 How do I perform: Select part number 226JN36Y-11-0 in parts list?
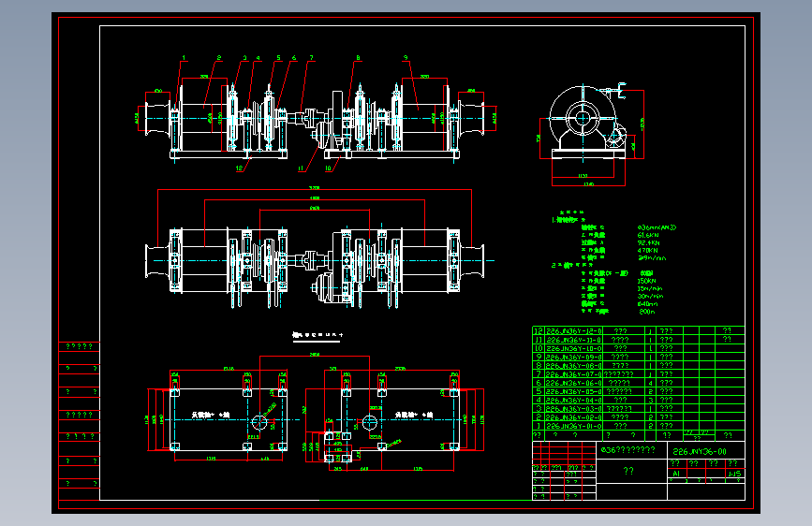[x=574, y=340]
